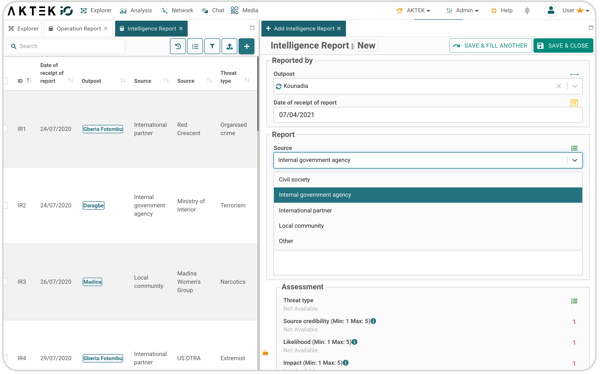
Task: Close the Operation Report tab
Action: point(106,29)
